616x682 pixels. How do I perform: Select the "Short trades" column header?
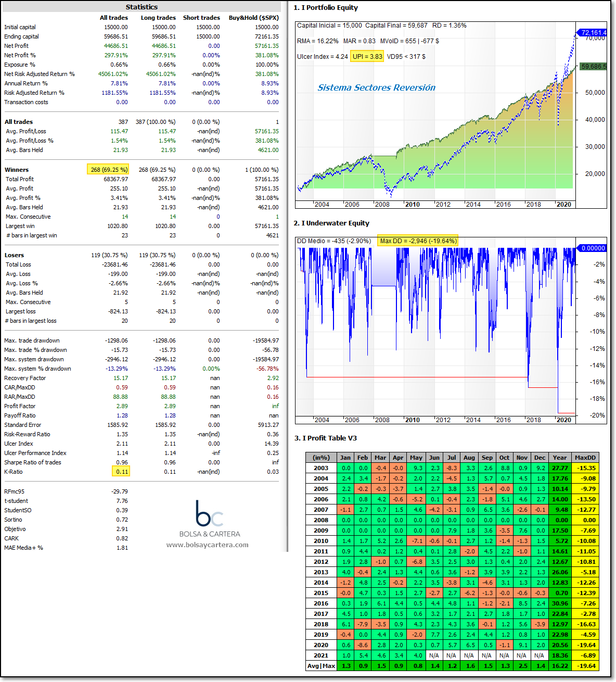tap(201, 18)
